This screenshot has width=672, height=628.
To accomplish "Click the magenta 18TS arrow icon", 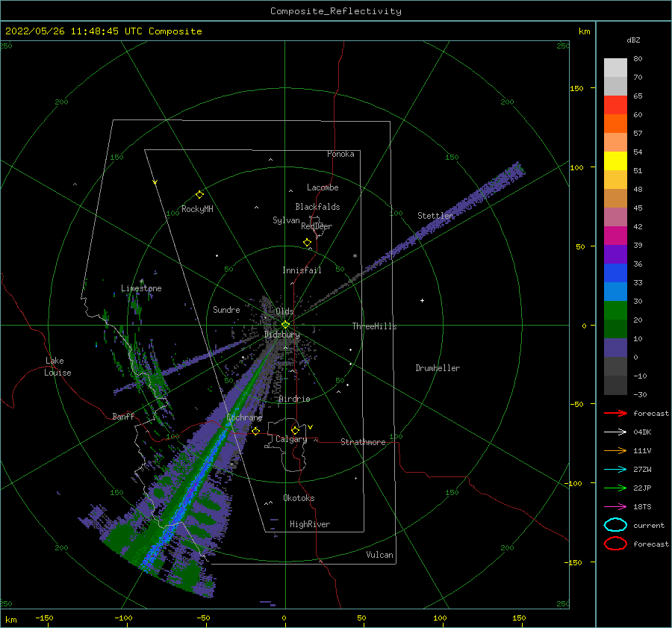I will pyautogui.click(x=615, y=507).
